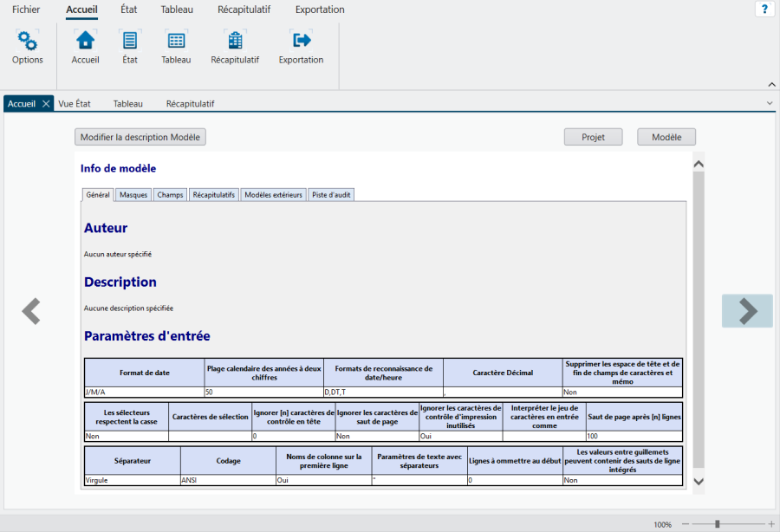Click the zoom in plus button
The width and height of the screenshot is (780, 532).
point(771,524)
